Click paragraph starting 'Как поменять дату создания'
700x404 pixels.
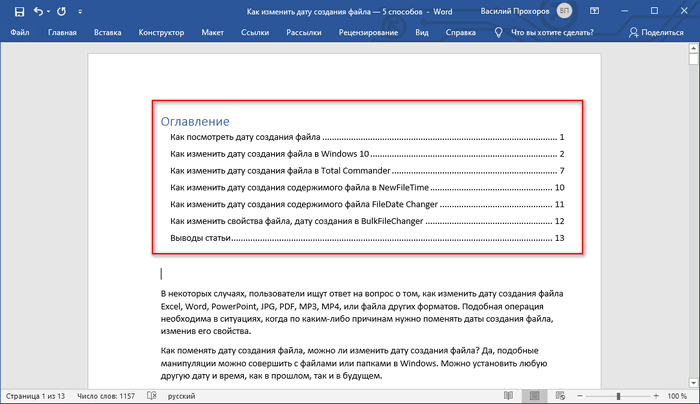[354, 363]
